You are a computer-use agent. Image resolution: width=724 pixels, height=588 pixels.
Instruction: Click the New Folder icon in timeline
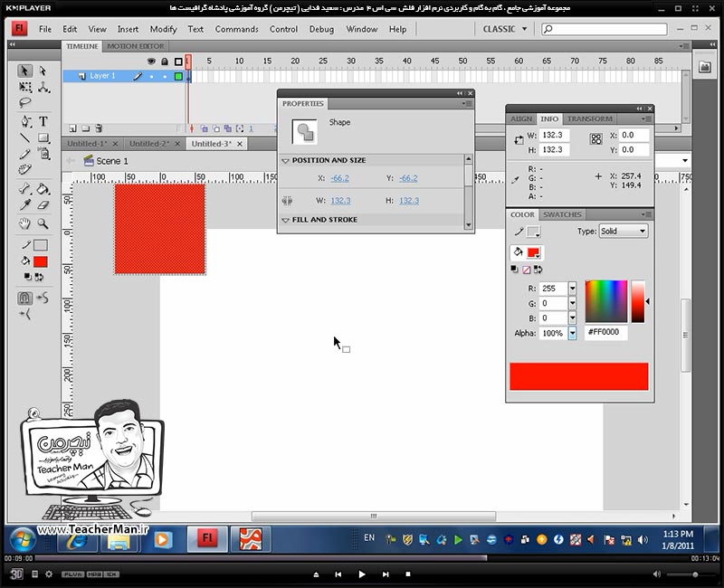coord(85,128)
